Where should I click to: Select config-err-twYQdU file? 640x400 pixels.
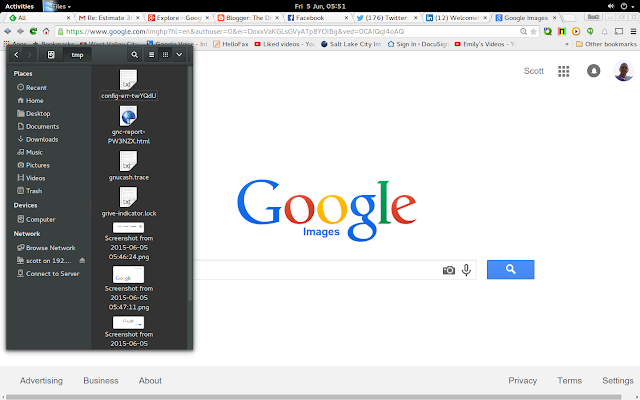[x=129, y=85]
